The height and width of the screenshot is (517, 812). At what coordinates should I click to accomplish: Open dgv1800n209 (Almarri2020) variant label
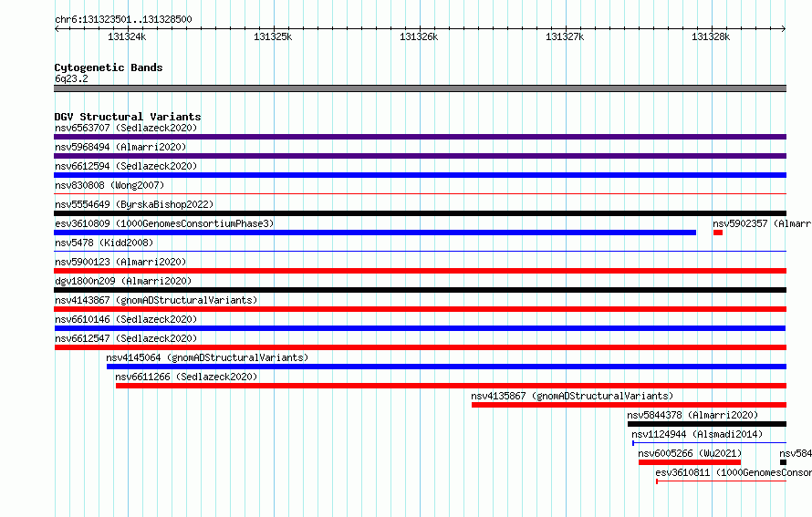[x=123, y=281]
